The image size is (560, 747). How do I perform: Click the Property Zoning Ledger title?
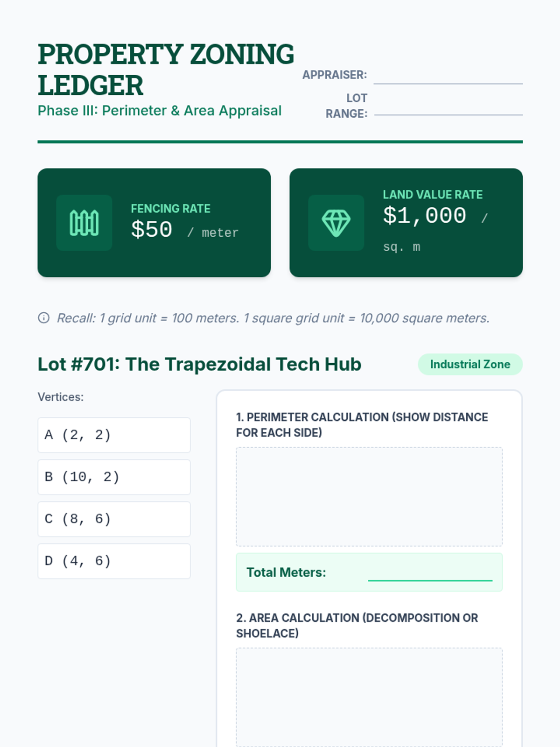[x=166, y=70]
